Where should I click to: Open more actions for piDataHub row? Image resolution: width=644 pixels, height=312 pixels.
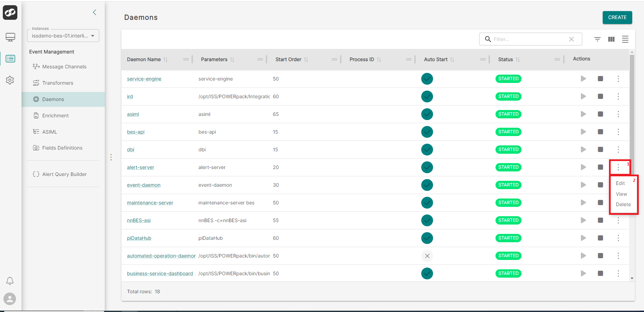point(618,238)
